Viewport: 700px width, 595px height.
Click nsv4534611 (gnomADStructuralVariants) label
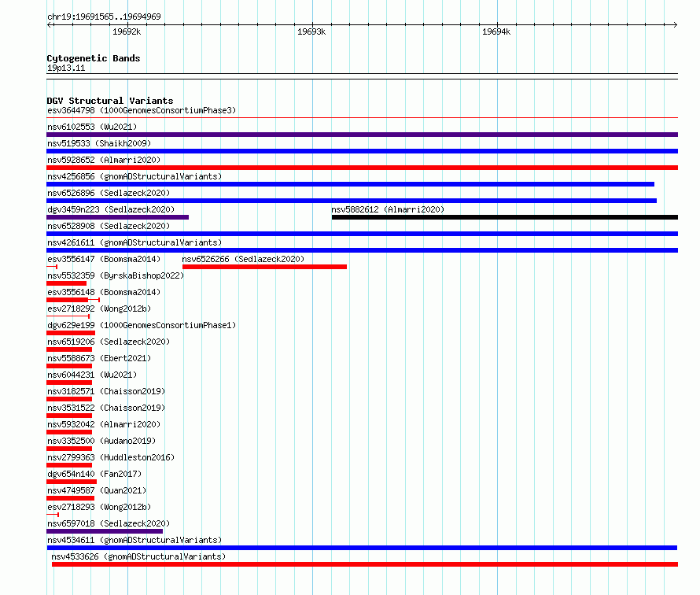pos(134,540)
